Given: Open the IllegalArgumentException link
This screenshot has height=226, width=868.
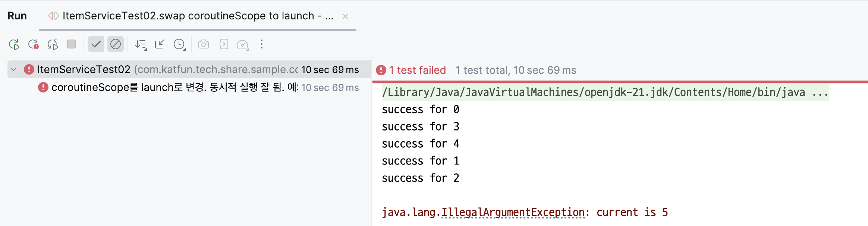Looking at the screenshot, I should pos(513,212).
